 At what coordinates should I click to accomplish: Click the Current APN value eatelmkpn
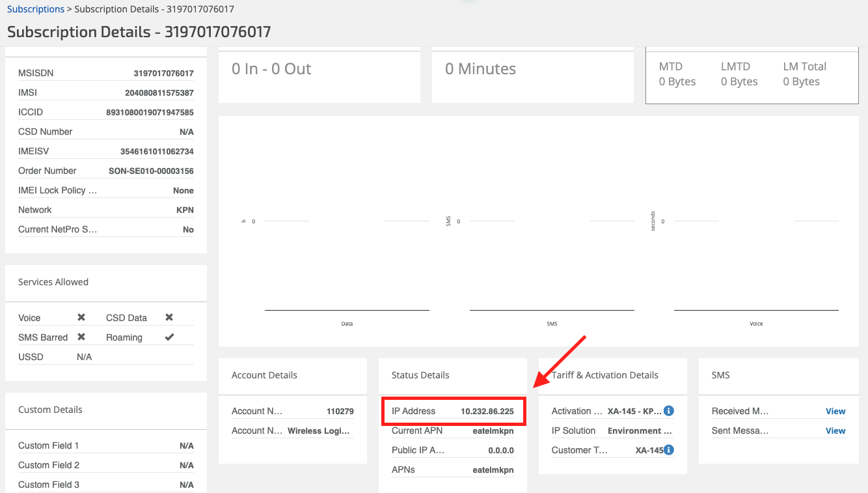(x=493, y=430)
